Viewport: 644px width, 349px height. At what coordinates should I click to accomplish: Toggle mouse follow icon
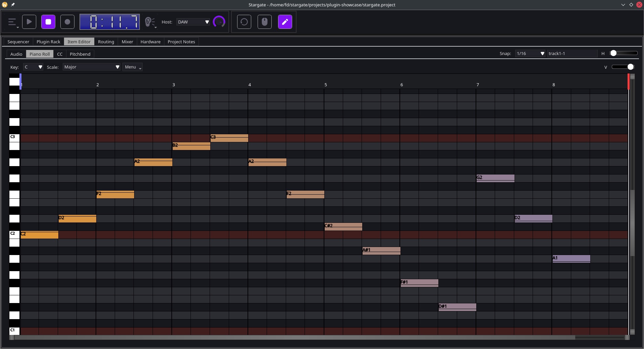265,22
